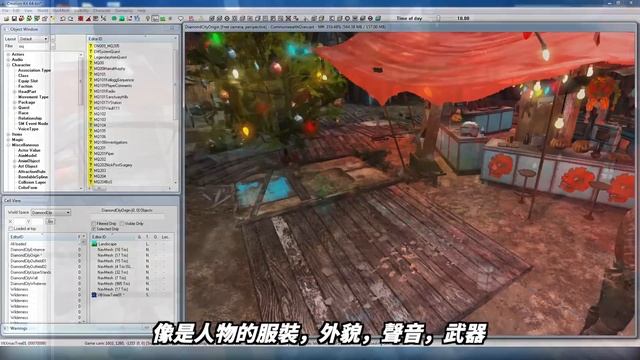Enable the Filtered Only checkbox
The height and width of the screenshot is (360, 640).
[x=94, y=224]
